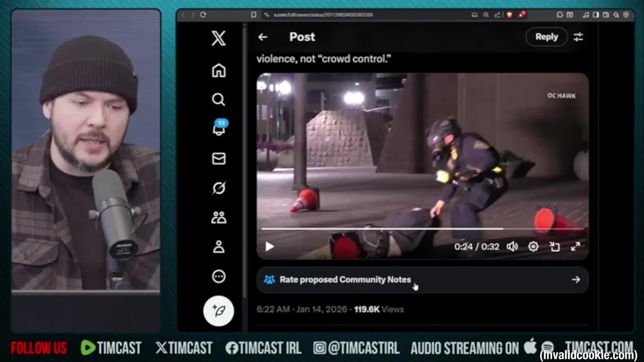Click the zoom magnifier icon in the address bar
Viewport: 644px width, 362px height.
[x=486, y=15]
